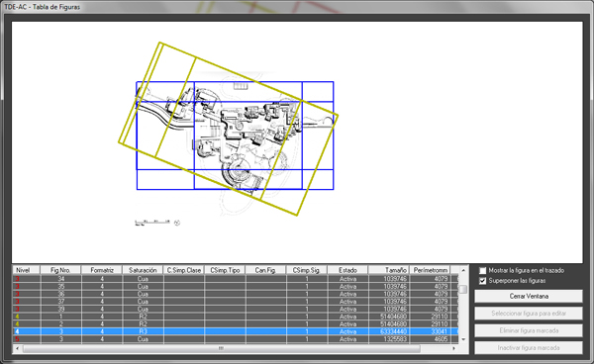
Task: Sort by the 'Tamaño' column header
Action: (x=389, y=270)
